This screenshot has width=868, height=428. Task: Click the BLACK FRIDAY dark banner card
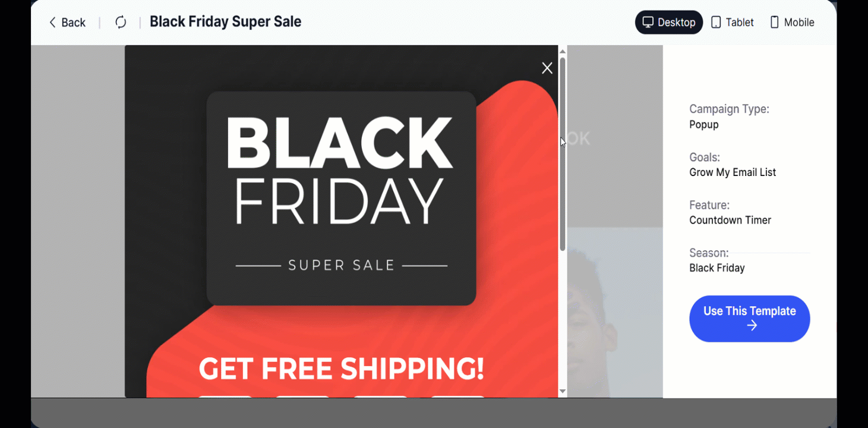click(x=341, y=198)
